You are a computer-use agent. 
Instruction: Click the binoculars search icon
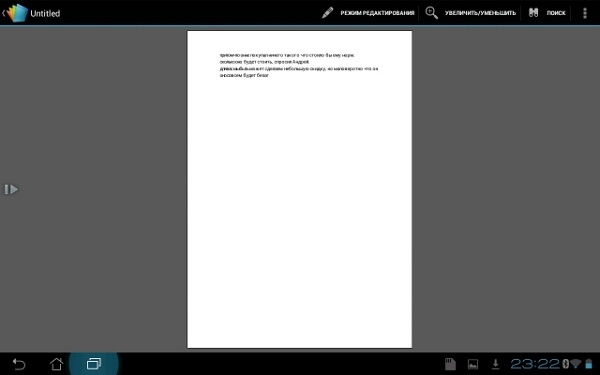533,13
